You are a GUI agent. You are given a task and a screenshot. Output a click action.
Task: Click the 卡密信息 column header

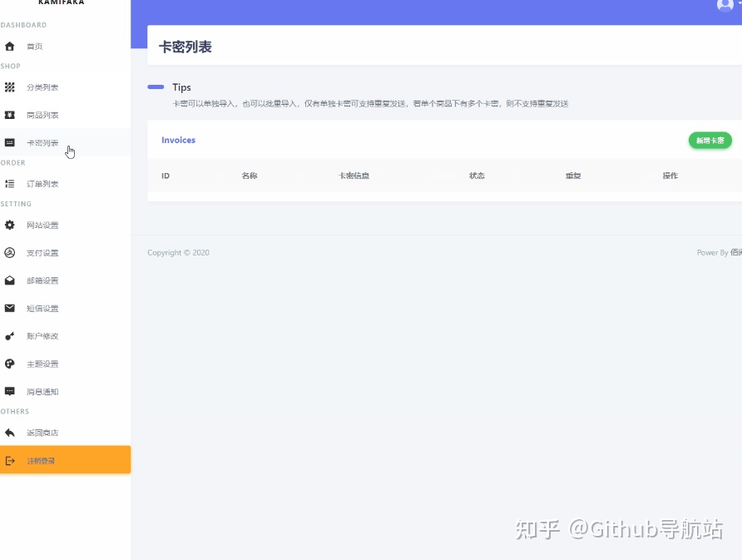click(354, 176)
